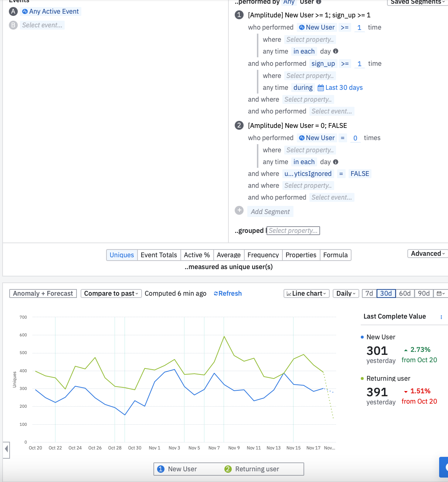Image resolution: width=448 pixels, height=482 pixels.
Task: Switch to the Event Totals tab
Action: (159, 255)
